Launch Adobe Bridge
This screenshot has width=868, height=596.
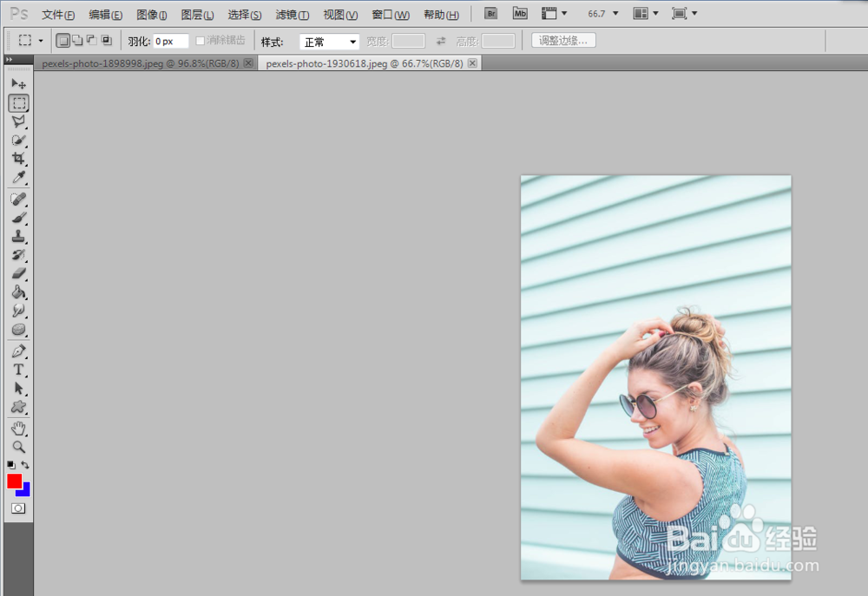tap(491, 13)
